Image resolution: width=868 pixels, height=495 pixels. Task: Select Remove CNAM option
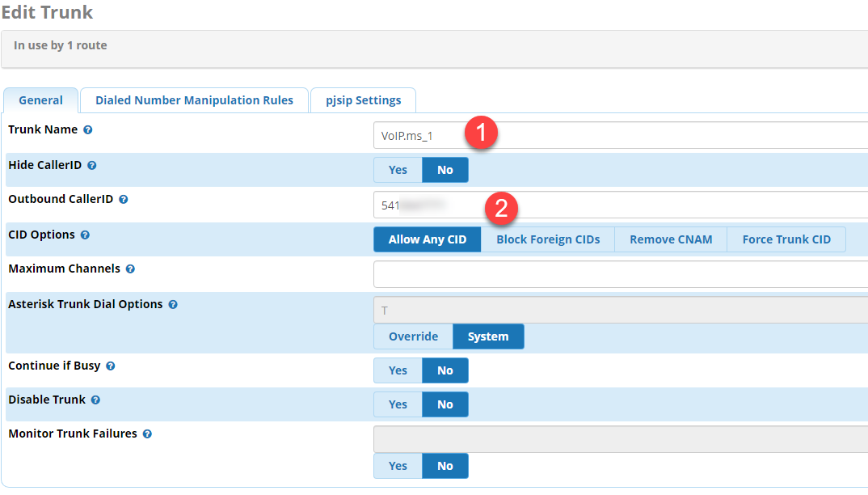(x=671, y=239)
